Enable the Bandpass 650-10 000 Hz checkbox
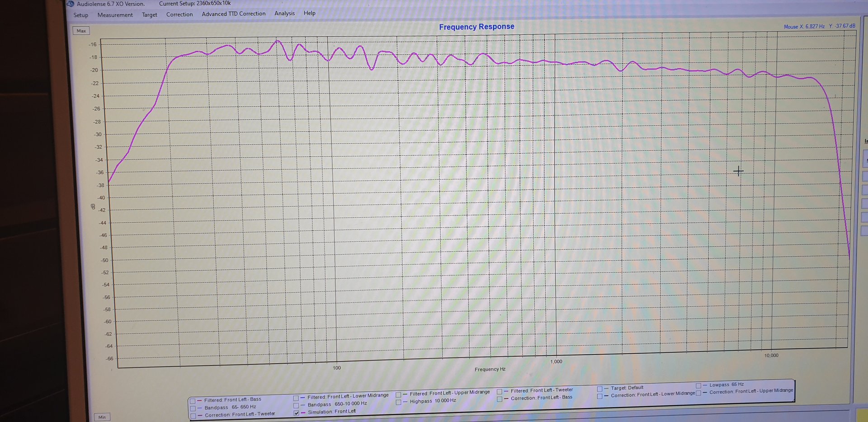This screenshot has height=422, width=868. pos(296,405)
